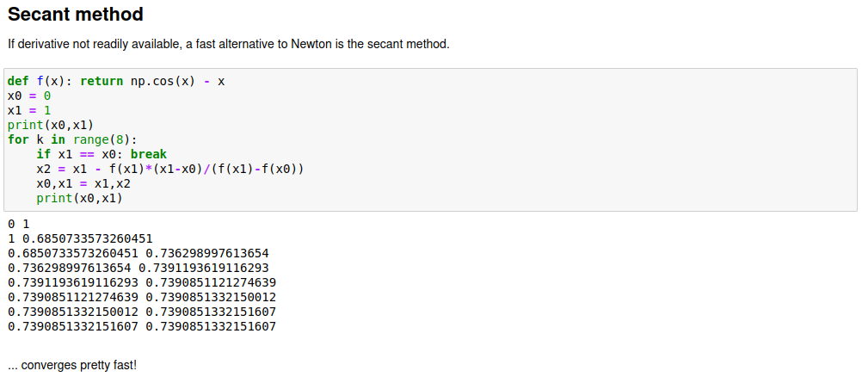
Task: Click the indented print(x0,x1) inside the loop
Action: (80, 198)
